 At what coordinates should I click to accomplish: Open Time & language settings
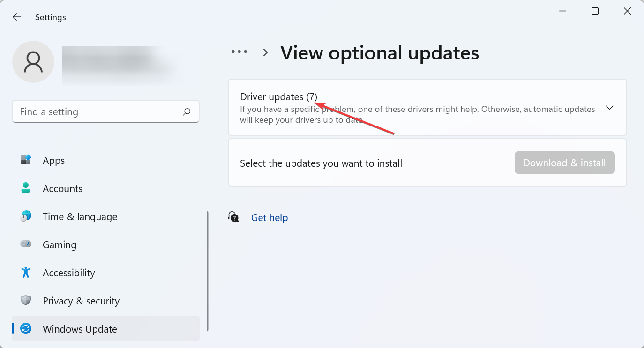point(106,216)
